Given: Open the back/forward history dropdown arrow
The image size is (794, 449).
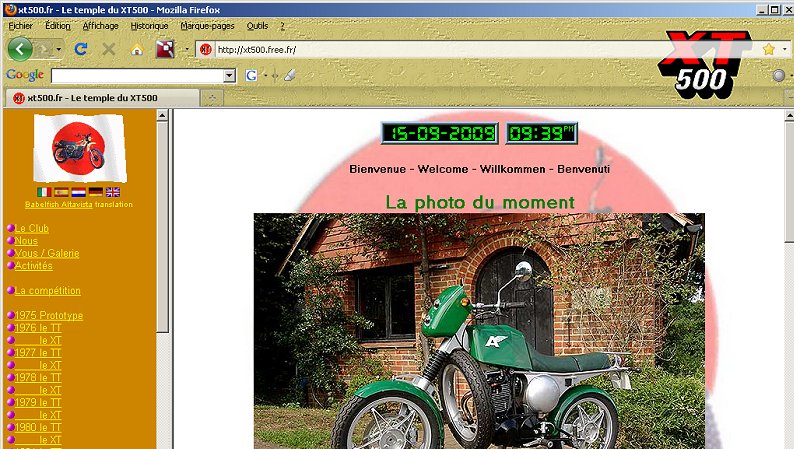Looking at the screenshot, I should pos(59,49).
